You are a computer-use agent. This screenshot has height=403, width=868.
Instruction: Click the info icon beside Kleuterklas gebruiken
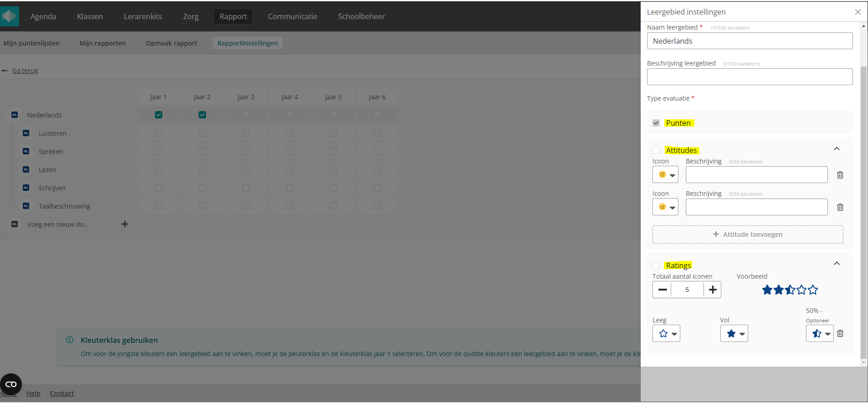(x=70, y=340)
